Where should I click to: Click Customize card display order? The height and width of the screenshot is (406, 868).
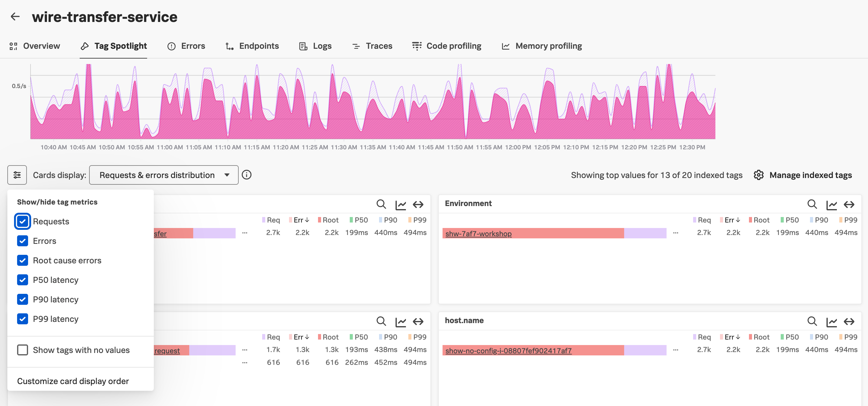[73, 381]
